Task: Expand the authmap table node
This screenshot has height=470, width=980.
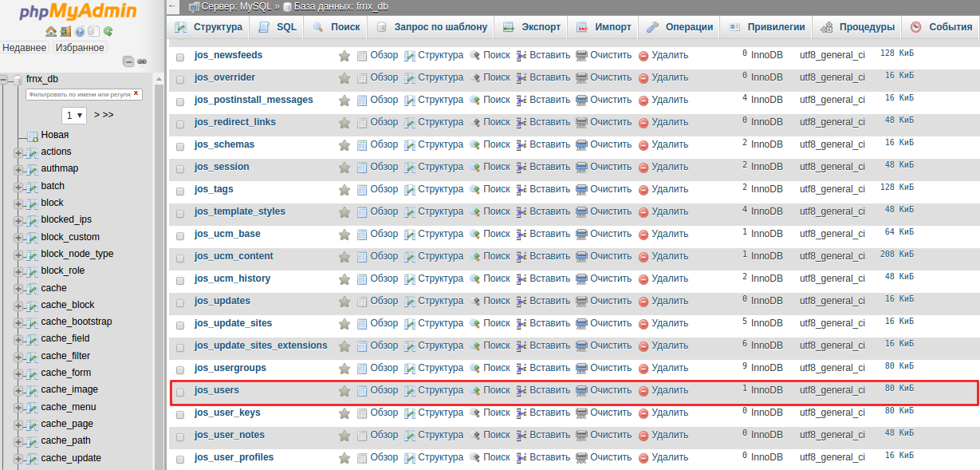Action: click(x=18, y=169)
